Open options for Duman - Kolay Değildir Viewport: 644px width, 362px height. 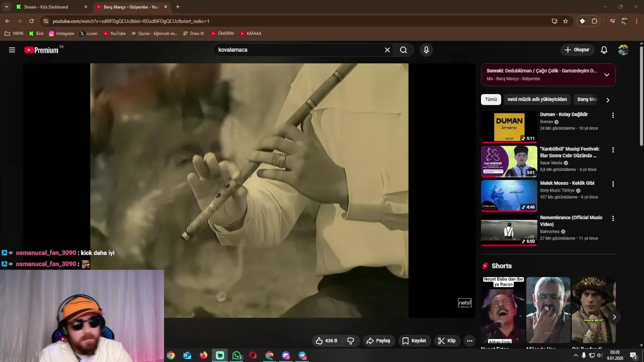[613, 116]
